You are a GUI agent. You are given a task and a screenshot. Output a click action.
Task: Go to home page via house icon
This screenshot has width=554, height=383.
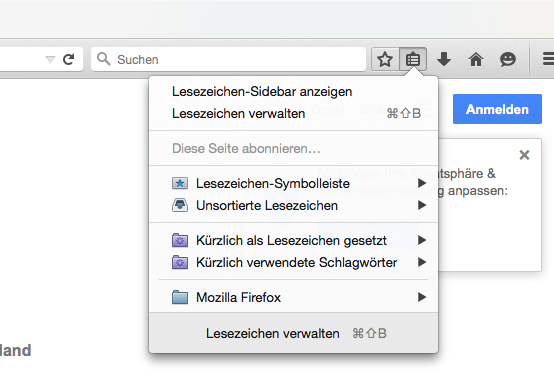(x=476, y=59)
